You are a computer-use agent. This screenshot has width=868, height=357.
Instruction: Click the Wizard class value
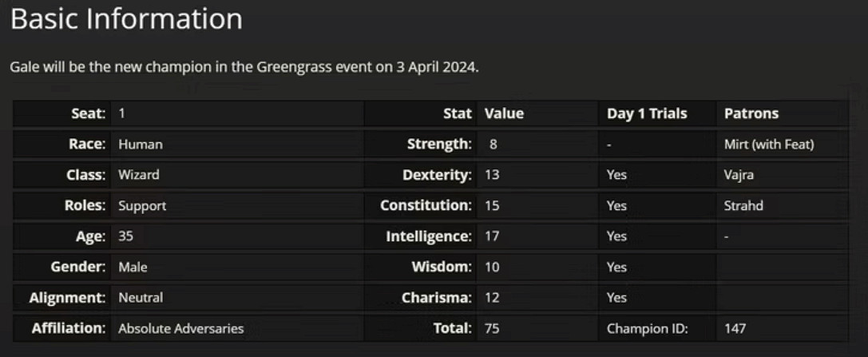(x=139, y=175)
